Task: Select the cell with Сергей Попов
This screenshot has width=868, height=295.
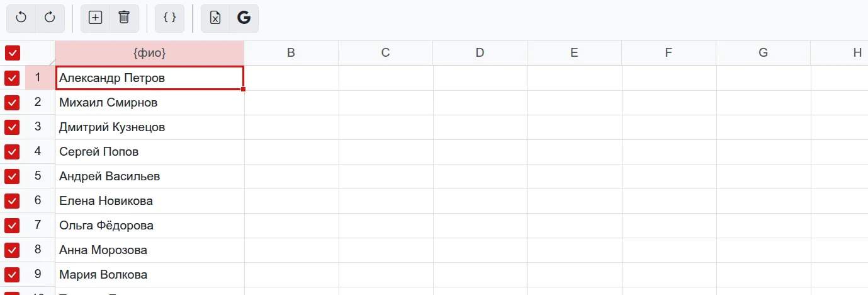Action: point(150,151)
